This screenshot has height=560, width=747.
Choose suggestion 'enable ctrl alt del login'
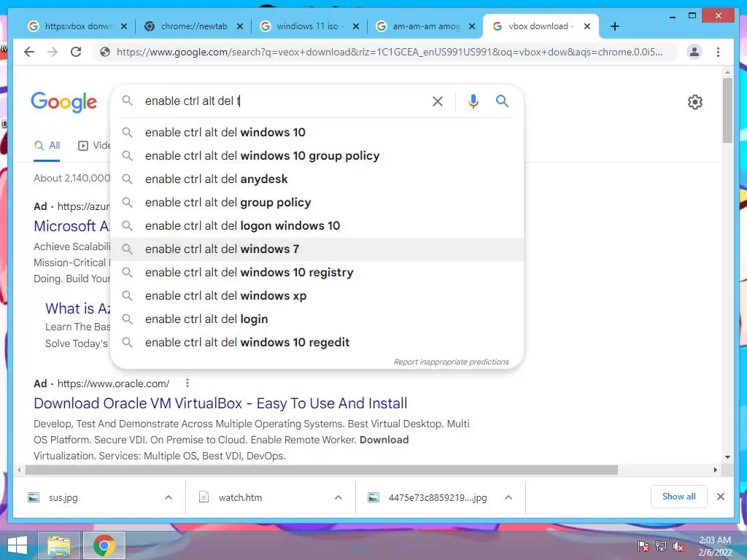click(317, 319)
